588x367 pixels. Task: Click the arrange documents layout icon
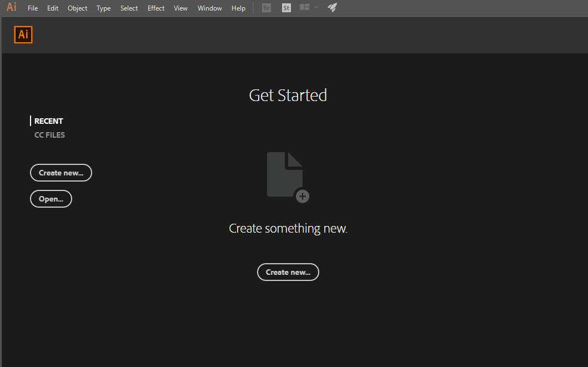pyautogui.click(x=304, y=7)
